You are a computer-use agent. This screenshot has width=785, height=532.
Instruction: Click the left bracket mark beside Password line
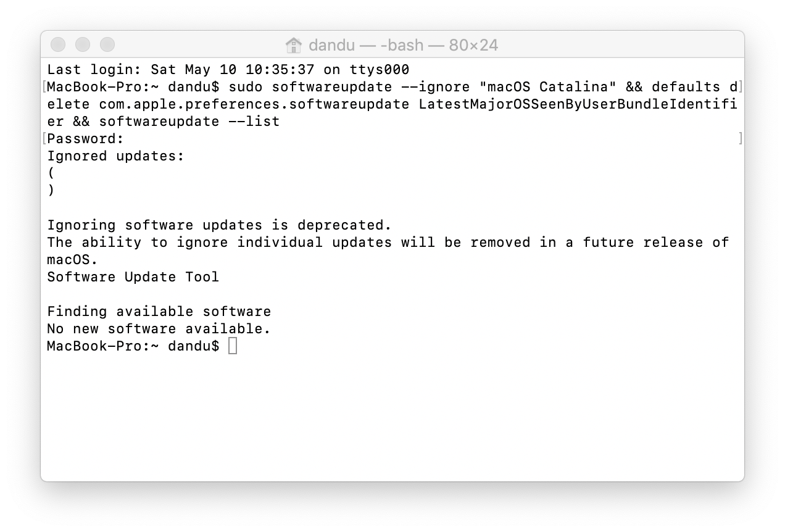tap(45, 138)
